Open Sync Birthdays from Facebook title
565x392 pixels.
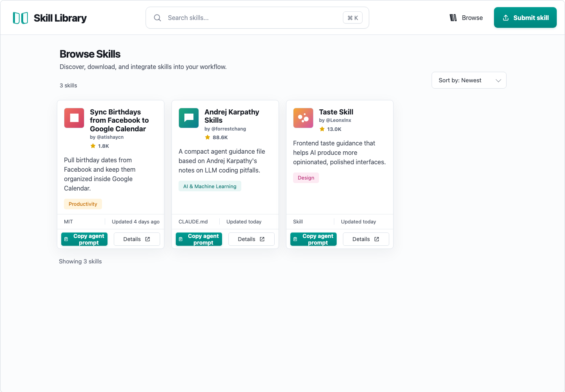pos(119,120)
